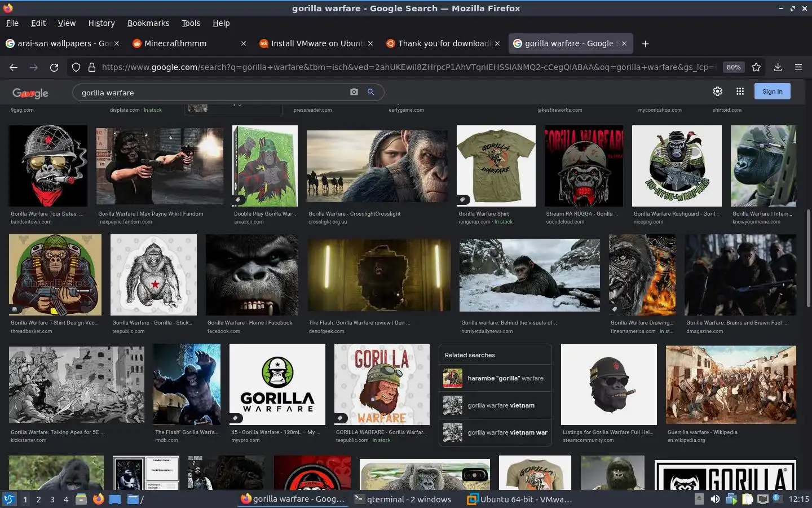Click the forward navigation arrow
The height and width of the screenshot is (508, 812).
pos(34,67)
